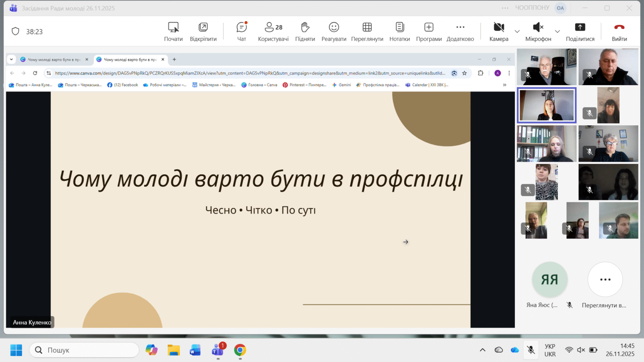Viewport: 644px width, 362px height.
Task: Open the Програми apps panel
Action: click(x=428, y=31)
